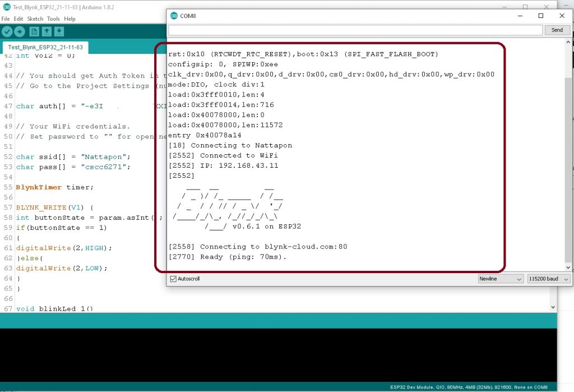The image size is (574, 392).
Task: Click the New sketch icon
Action: pos(34,31)
